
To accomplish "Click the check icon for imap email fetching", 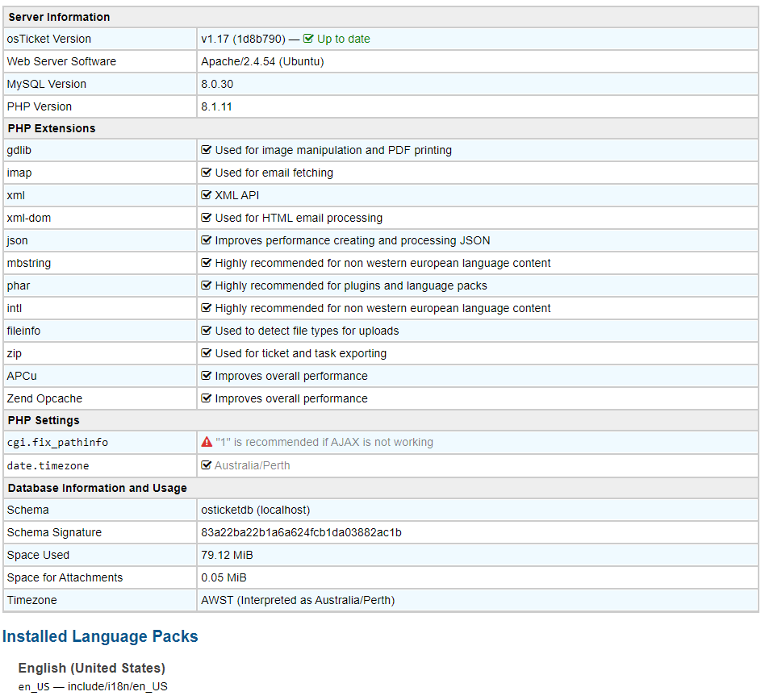I will coord(207,173).
